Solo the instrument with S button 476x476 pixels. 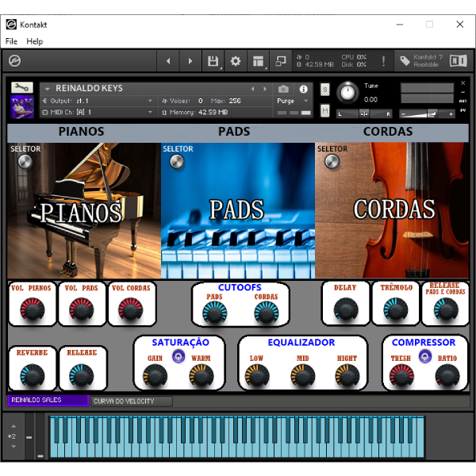pyautogui.click(x=324, y=90)
